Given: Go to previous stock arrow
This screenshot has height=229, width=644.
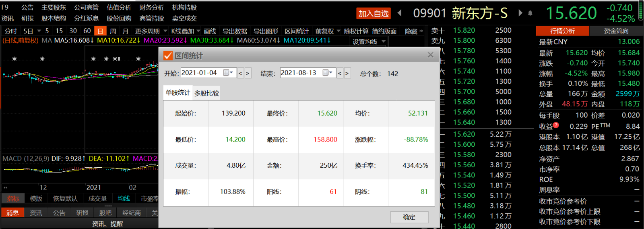Looking at the screenshot, I should coord(400,13).
